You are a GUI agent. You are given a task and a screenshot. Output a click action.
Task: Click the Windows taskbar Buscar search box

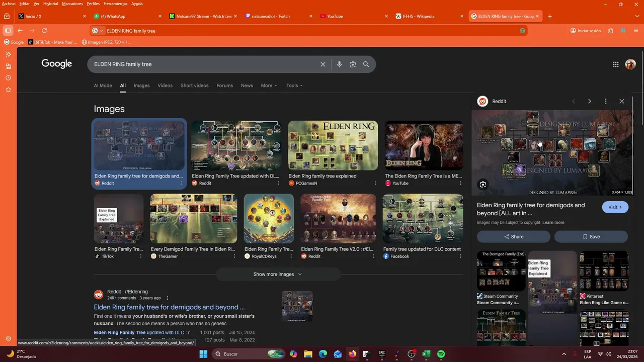[248, 354]
